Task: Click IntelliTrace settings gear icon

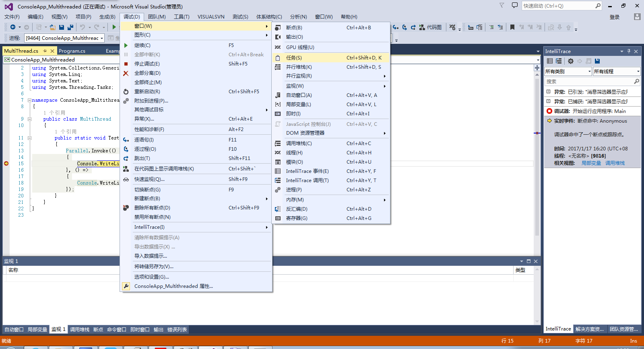Action: [571, 61]
